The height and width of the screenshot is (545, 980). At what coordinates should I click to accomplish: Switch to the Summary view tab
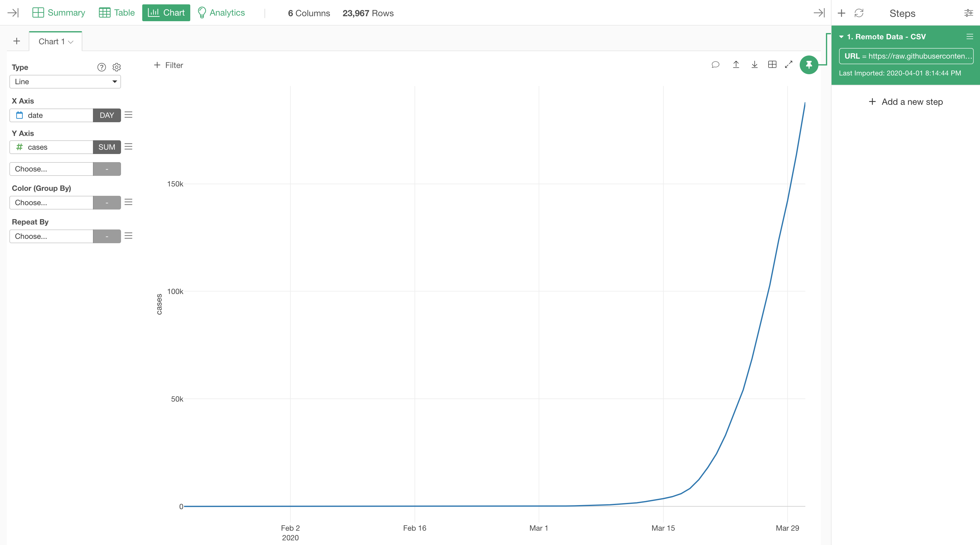[x=59, y=13]
